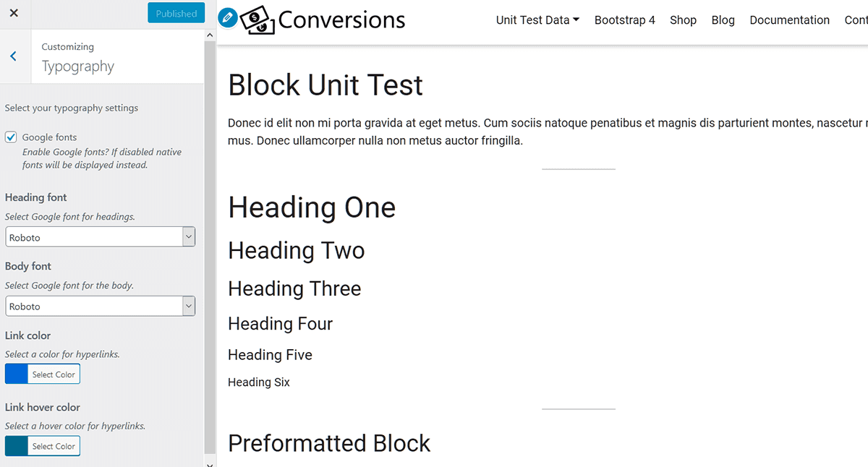
Task: Open the Bootstrap 4 menu item
Action: [x=625, y=20]
